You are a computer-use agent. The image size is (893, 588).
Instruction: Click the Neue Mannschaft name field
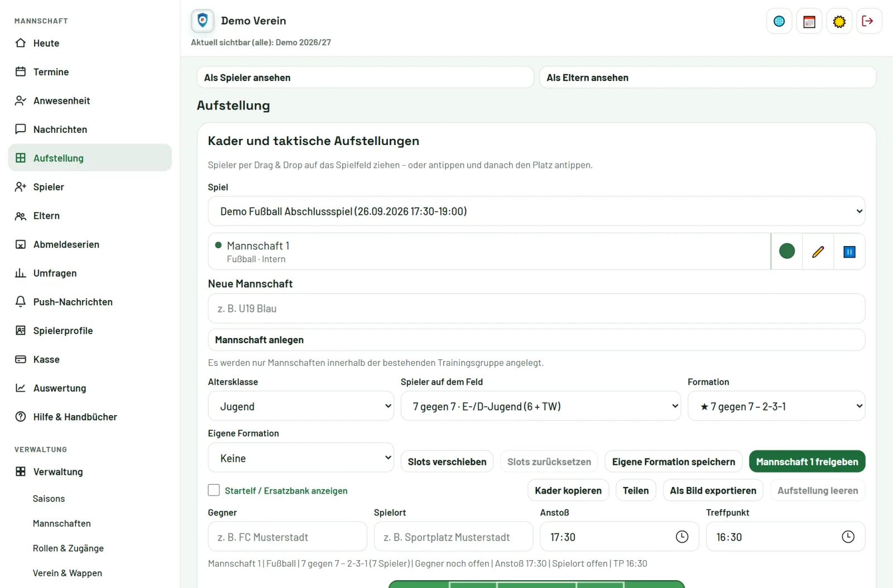coord(536,309)
